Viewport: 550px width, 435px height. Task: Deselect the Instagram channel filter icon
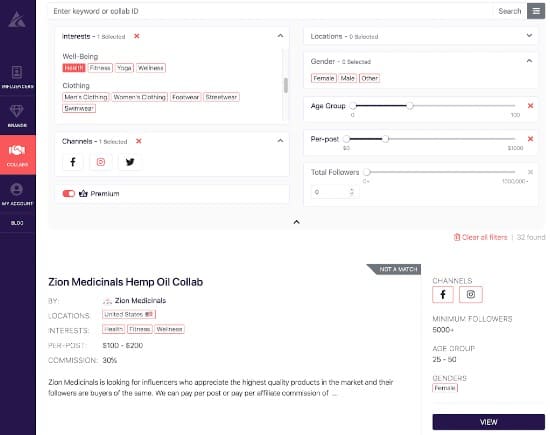(x=101, y=162)
